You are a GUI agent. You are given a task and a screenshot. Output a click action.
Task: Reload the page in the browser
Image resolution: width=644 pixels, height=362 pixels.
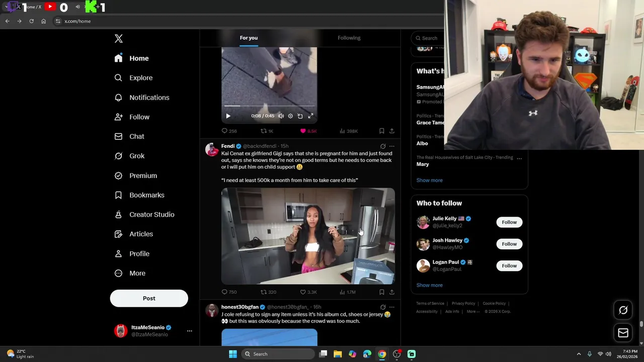[x=31, y=21]
